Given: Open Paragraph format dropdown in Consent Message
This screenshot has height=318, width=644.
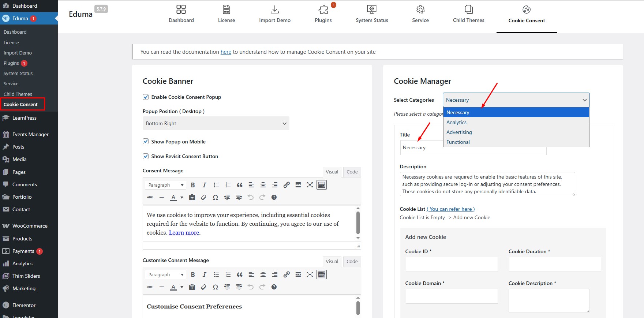Looking at the screenshot, I should coord(165,185).
